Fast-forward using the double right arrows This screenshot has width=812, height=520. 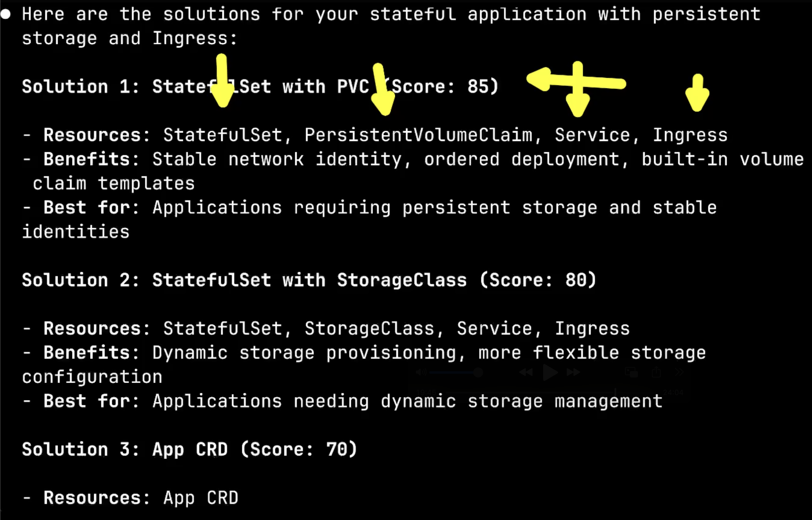(x=574, y=372)
